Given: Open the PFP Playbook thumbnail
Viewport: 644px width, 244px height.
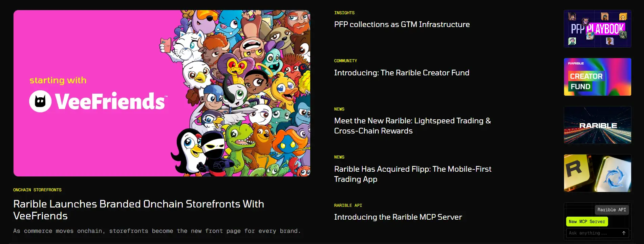Looking at the screenshot, I should [597, 29].
